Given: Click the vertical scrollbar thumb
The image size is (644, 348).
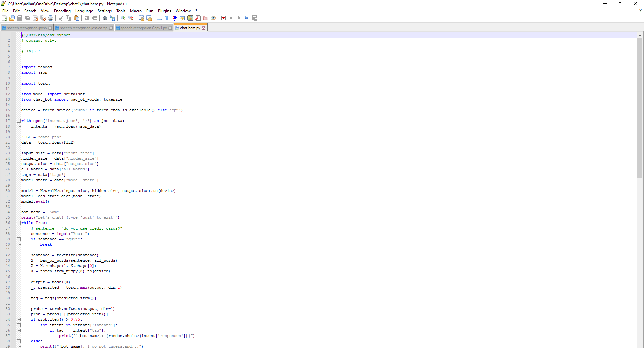Looking at the screenshot, I should pyautogui.click(x=640, y=107).
